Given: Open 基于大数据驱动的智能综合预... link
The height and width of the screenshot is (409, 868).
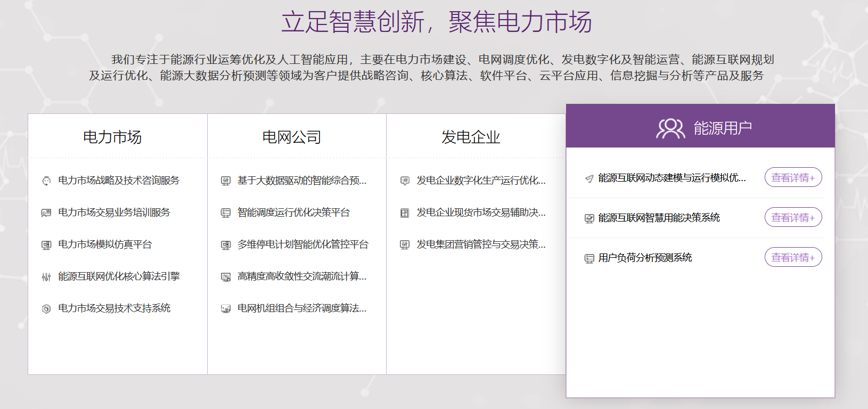Looking at the screenshot, I should 302,181.
